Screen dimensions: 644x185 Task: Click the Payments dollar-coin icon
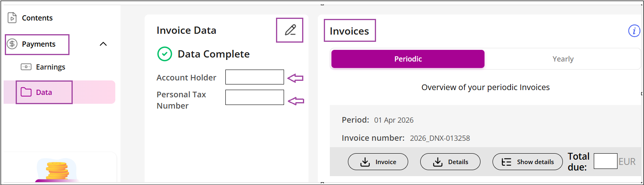coord(12,44)
